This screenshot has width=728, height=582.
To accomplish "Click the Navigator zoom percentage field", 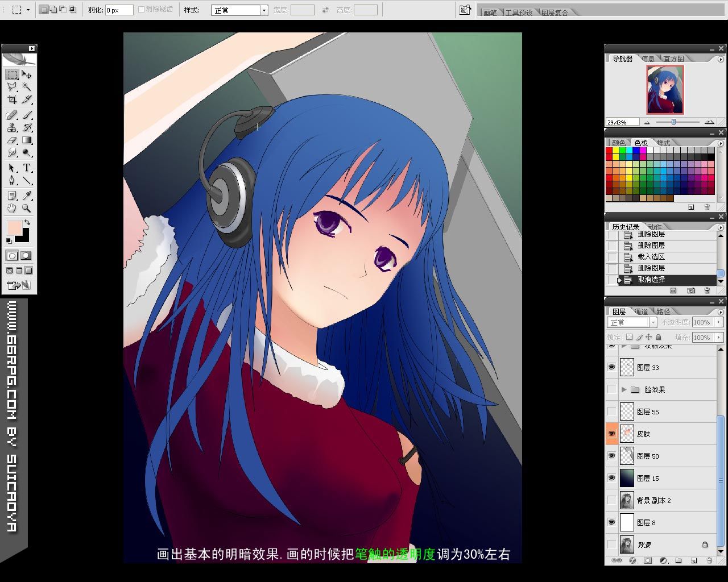I will tap(623, 122).
